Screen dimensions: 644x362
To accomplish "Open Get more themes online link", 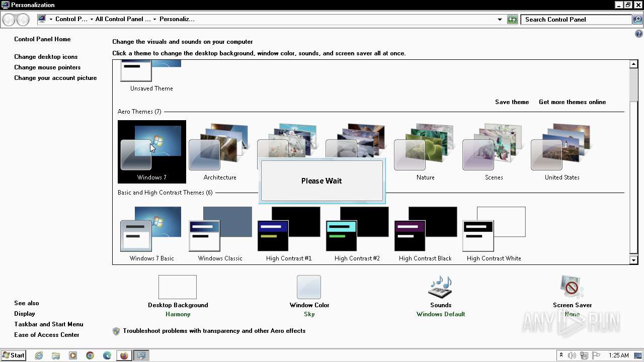I will tap(572, 102).
